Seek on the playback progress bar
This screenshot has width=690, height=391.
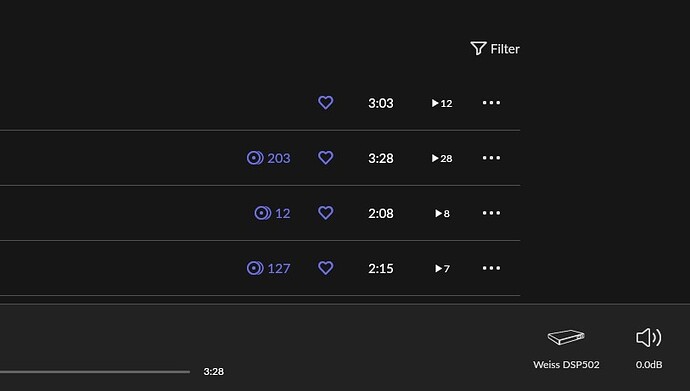point(95,372)
